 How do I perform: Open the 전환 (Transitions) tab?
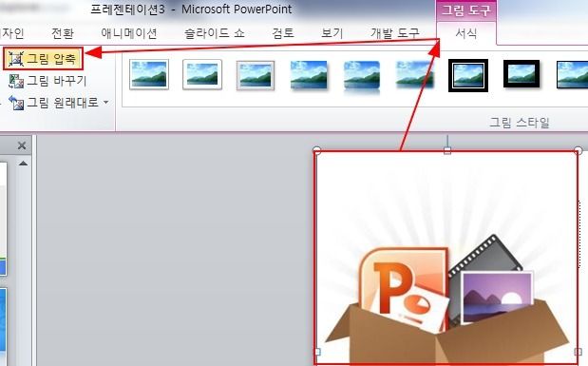pos(63,33)
